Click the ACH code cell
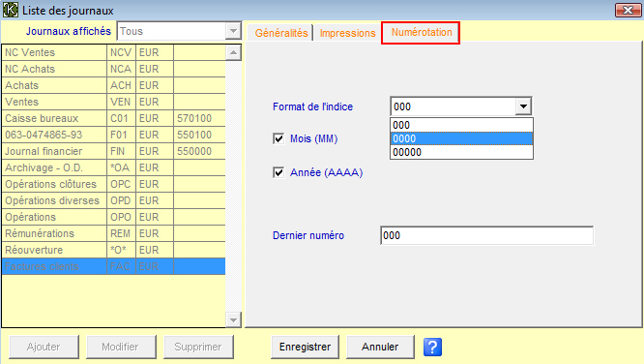 (x=121, y=85)
